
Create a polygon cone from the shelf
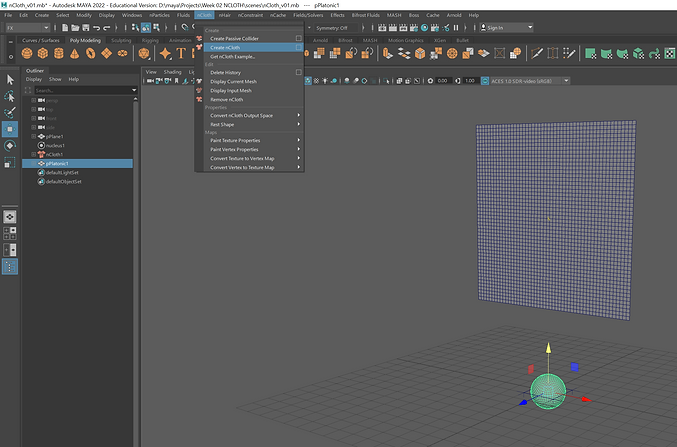tap(75, 54)
